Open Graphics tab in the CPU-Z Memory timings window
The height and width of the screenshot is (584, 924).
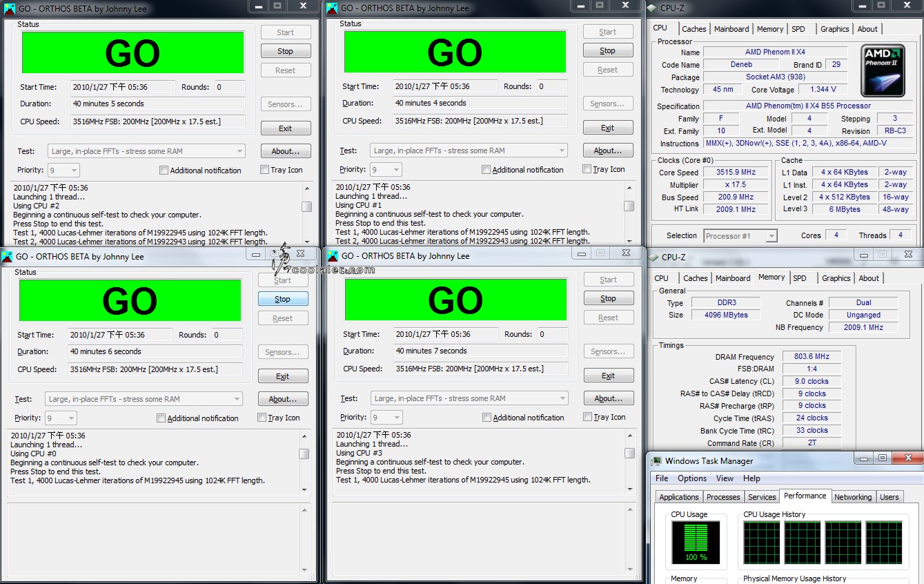tap(836, 278)
